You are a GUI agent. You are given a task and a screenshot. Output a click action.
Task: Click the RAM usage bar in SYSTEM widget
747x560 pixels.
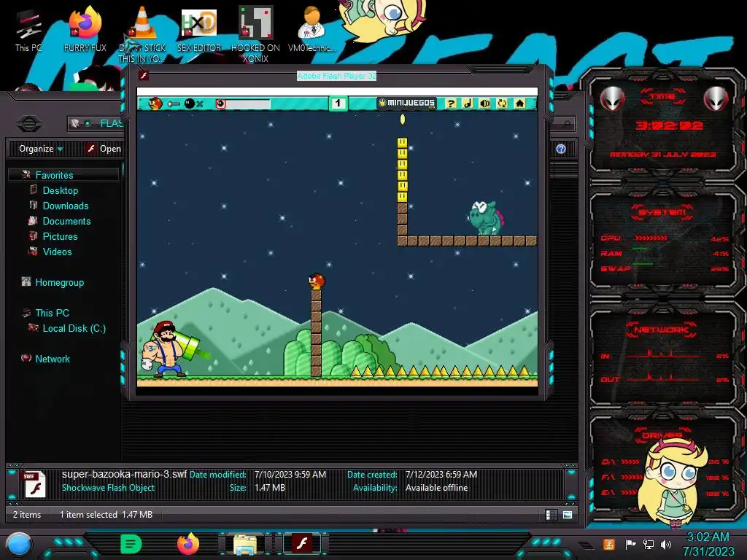pyautogui.click(x=640, y=249)
